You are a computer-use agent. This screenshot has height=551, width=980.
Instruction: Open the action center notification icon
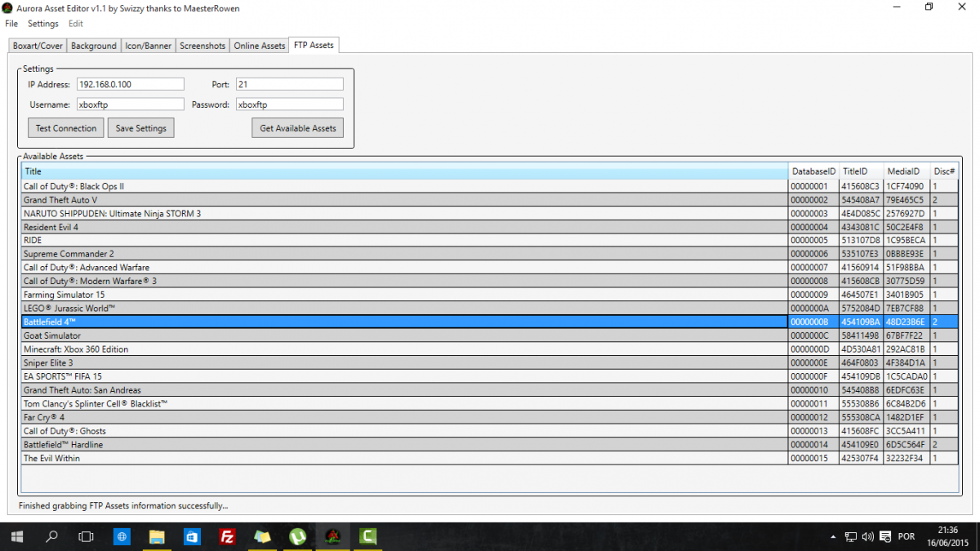pos(884,536)
